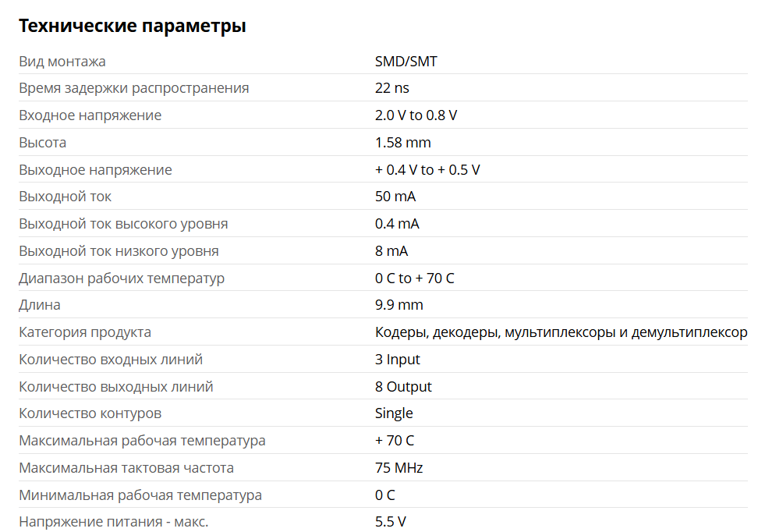Click the 'Напряжение питания - макс.' label

pos(113,522)
